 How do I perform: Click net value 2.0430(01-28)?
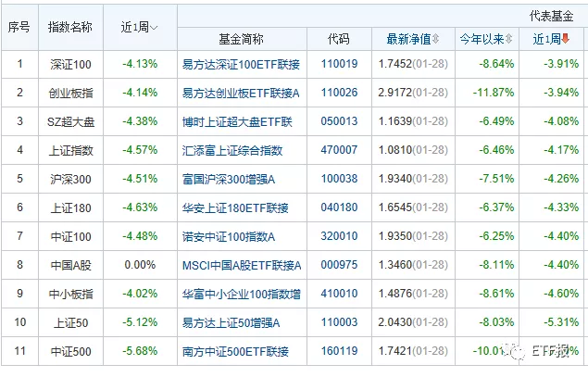(x=413, y=322)
